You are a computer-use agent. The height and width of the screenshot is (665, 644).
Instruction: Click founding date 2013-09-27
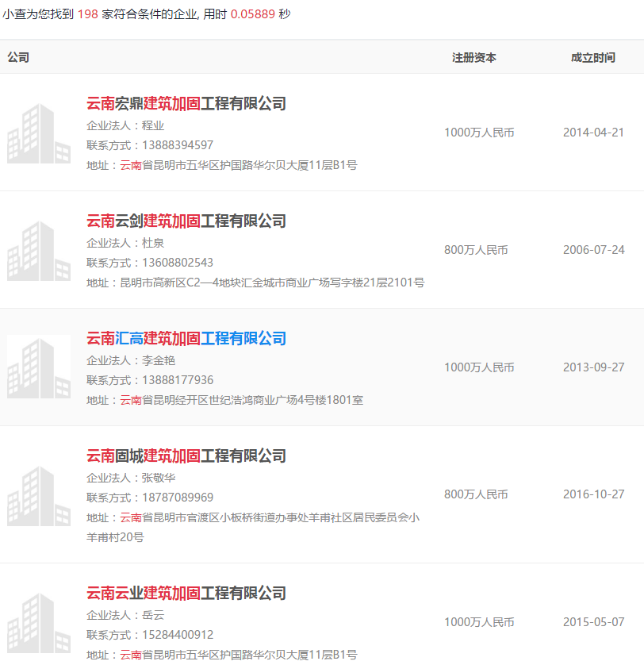point(593,367)
